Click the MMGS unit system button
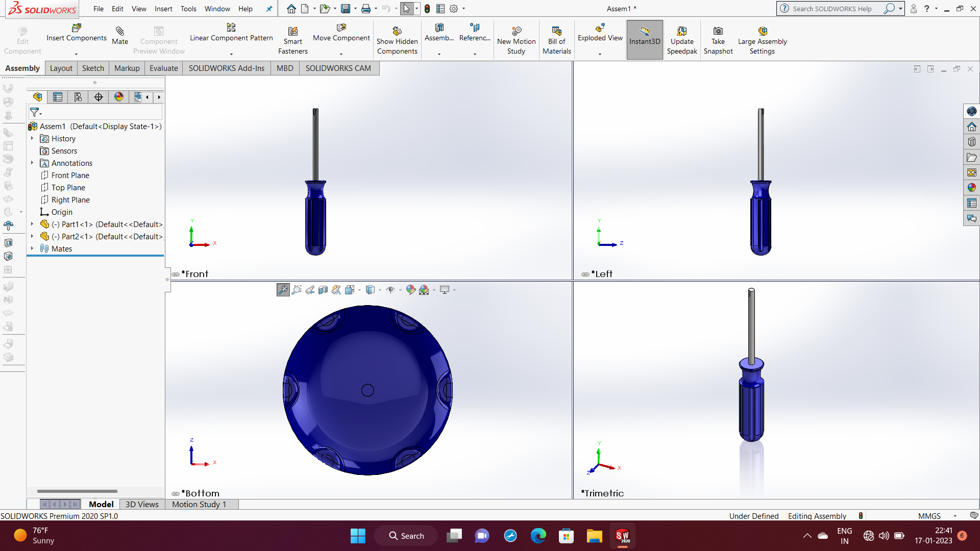980x551 pixels. pos(929,516)
